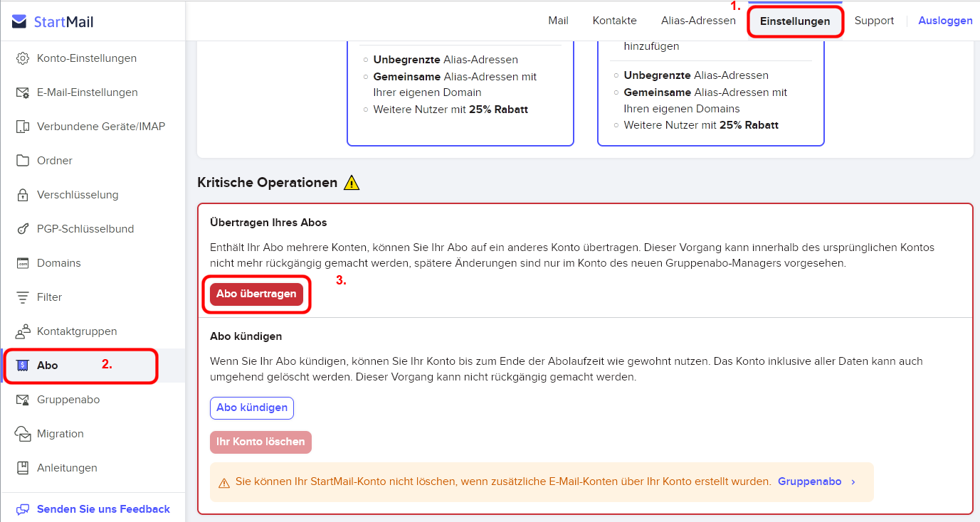Click 'Weitere Nutzer mit 25% Rabatt' in left card

click(x=451, y=110)
